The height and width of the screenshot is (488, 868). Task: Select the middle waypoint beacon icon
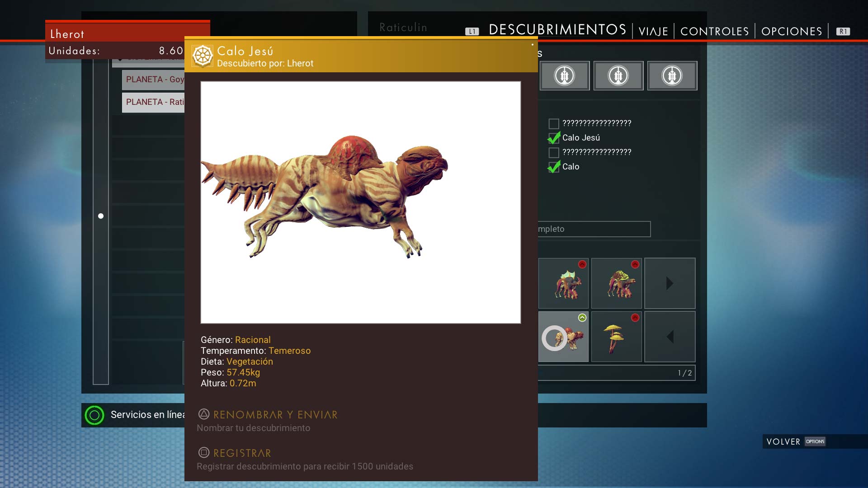click(x=618, y=75)
